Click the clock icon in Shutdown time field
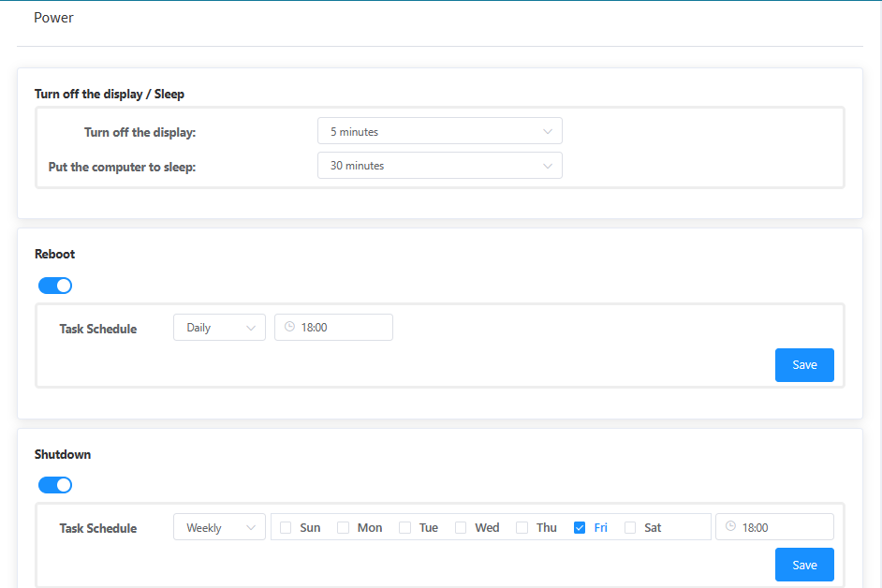882x588 pixels. pos(730,527)
